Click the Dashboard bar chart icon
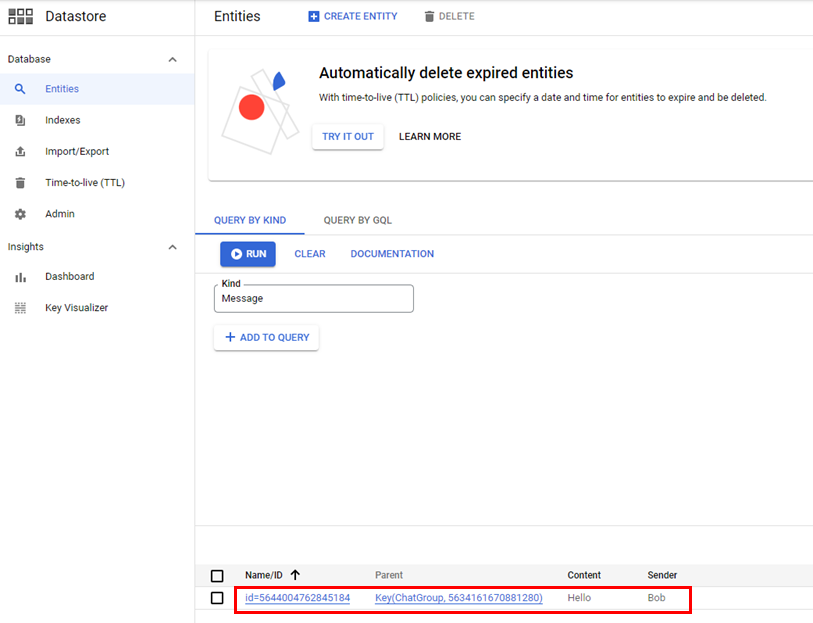The height and width of the screenshot is (623, 813). pyautogui.click(x=20, y=277)
